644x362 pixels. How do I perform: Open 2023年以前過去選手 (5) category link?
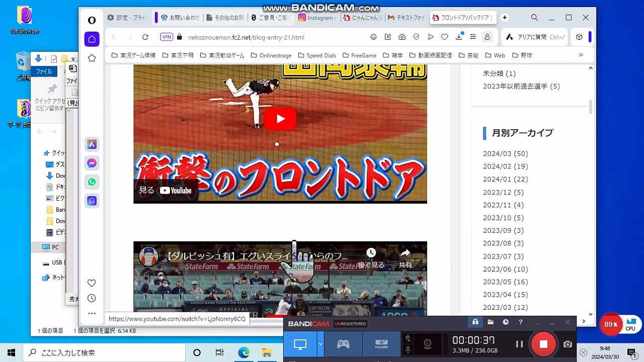[521, 86]
